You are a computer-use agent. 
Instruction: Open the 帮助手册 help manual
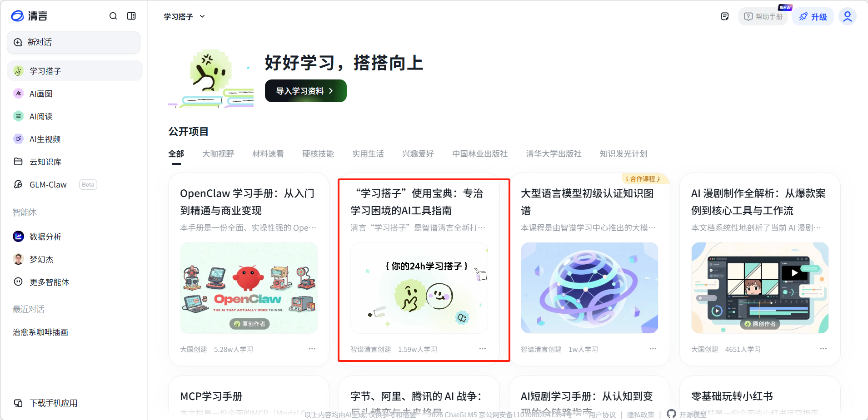tap(763, 17)
